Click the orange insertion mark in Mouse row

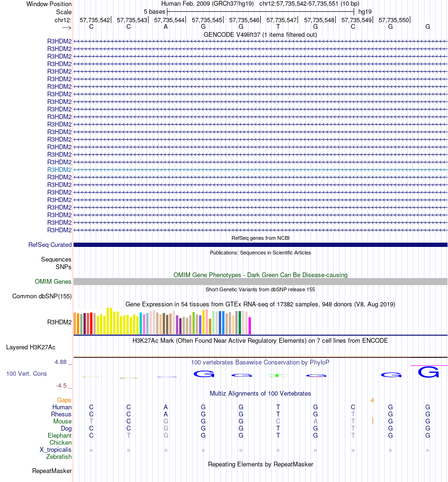373,421
